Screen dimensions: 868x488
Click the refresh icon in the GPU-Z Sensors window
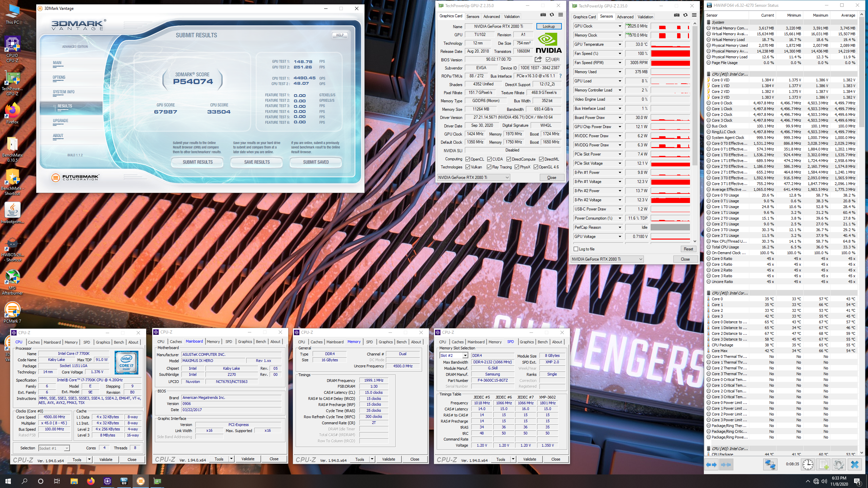point(685,15)
